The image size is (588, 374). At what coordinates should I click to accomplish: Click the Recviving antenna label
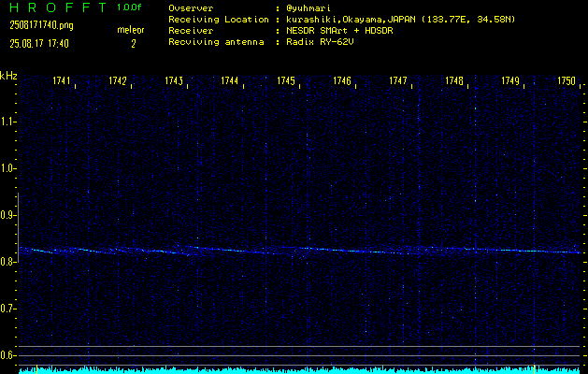[216, 42]
